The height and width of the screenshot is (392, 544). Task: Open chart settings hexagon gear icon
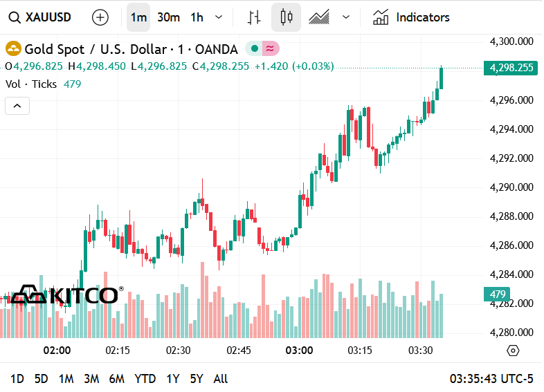click(513, 351)
